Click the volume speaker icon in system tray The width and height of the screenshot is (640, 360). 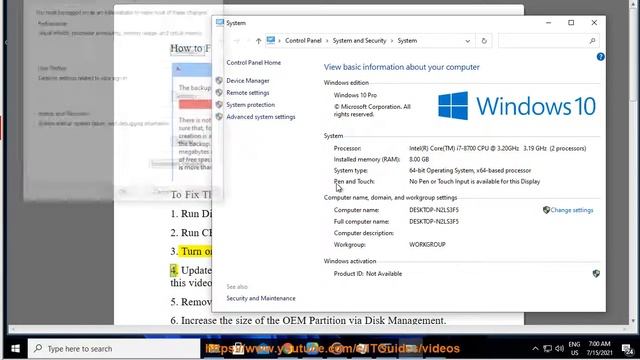coord(560,349)
